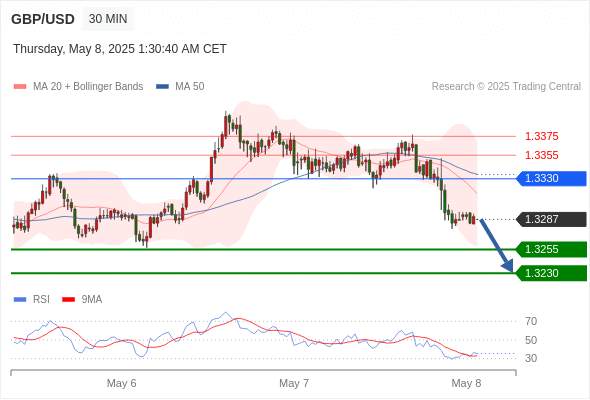Click the green 1.3230 support tag
Screen dimensions: 590x400
click(552, 273)
